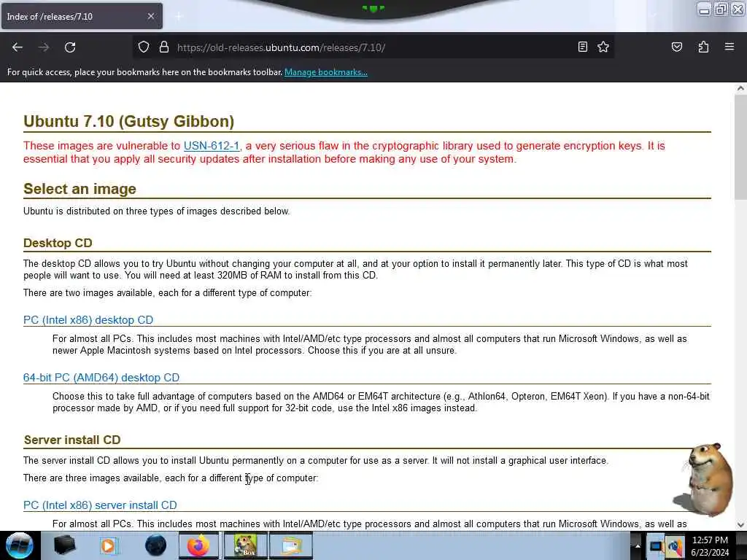Click the page scrollbar down arrow
The width and height of the screenshot is (747, 560).
pyautogui.click(x=740, y=525)
